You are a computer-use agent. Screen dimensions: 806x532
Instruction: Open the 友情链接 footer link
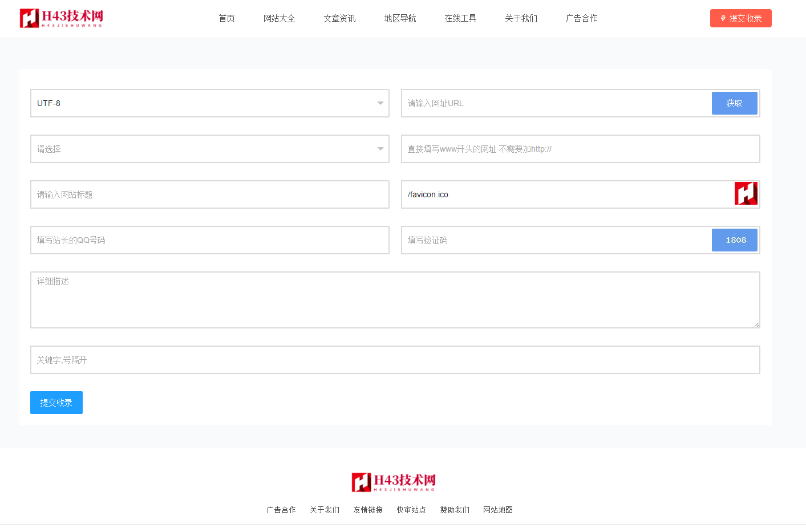368,510
